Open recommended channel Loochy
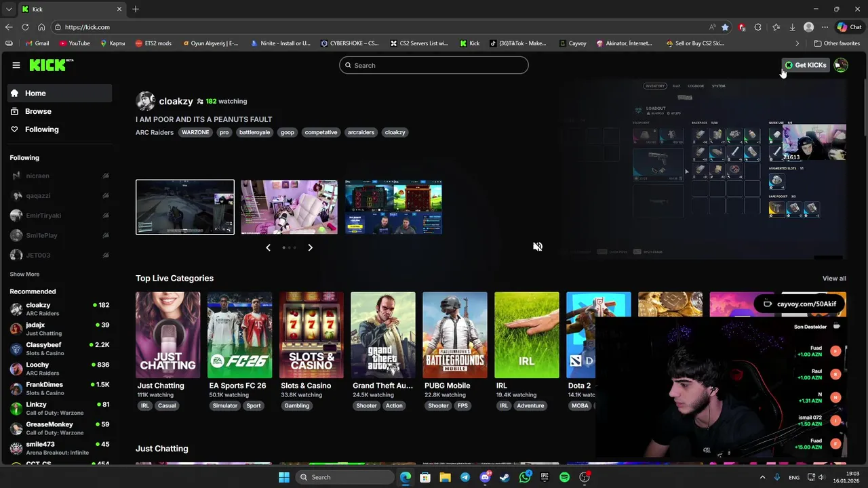 click(60, 369)
